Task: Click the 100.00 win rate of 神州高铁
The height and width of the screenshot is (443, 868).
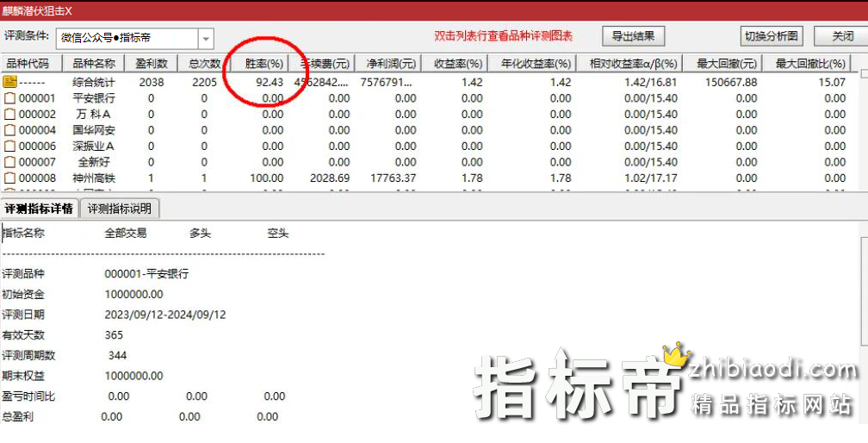Action: 267,178
